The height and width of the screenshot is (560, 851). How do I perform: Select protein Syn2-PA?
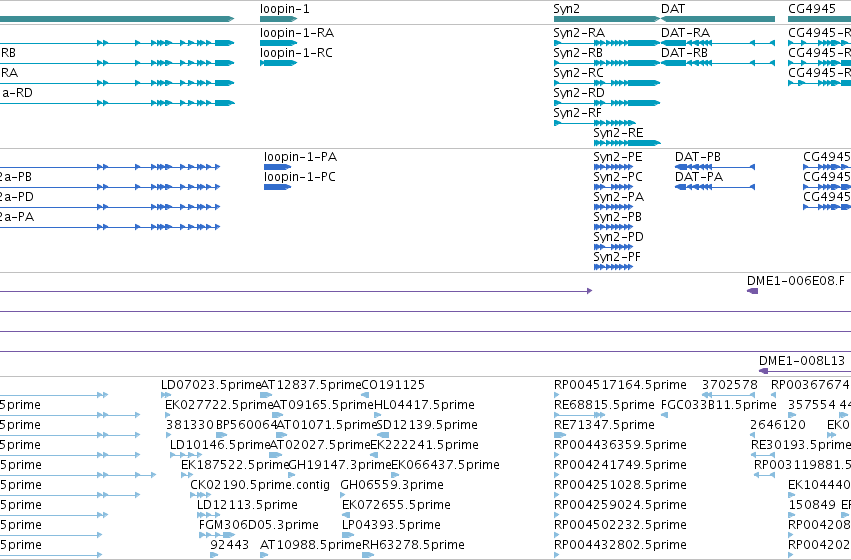coord(613,207)
